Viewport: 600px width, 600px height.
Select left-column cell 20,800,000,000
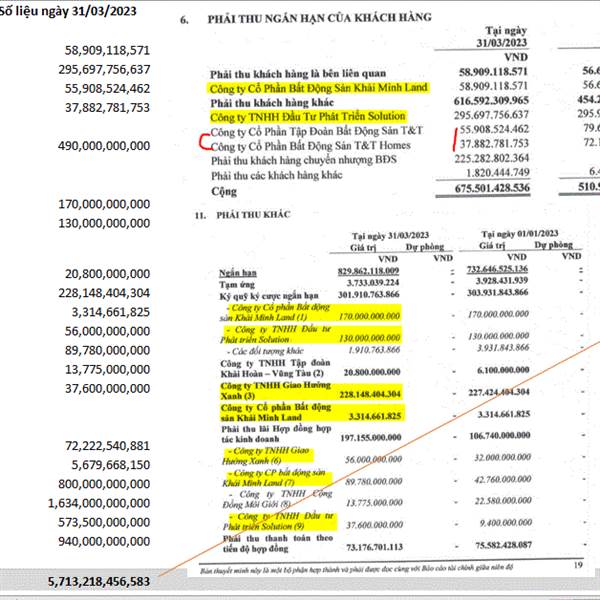click(x=107, y=274)
